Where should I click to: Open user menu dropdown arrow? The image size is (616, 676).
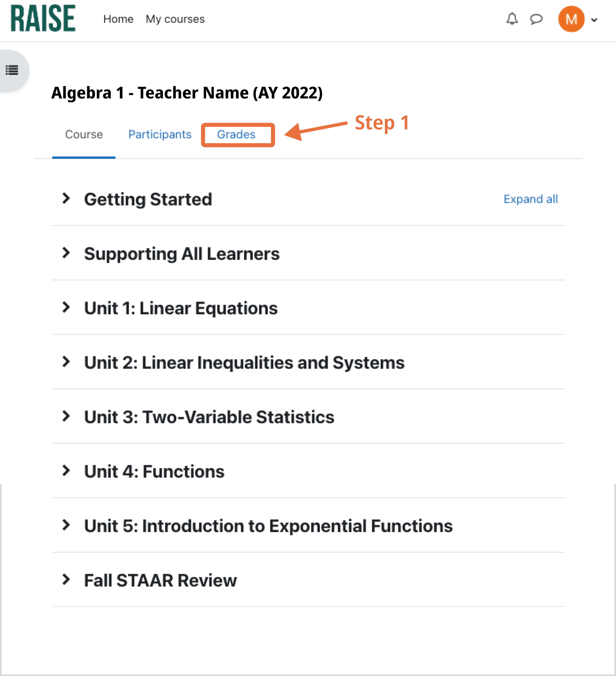point(594,20)
